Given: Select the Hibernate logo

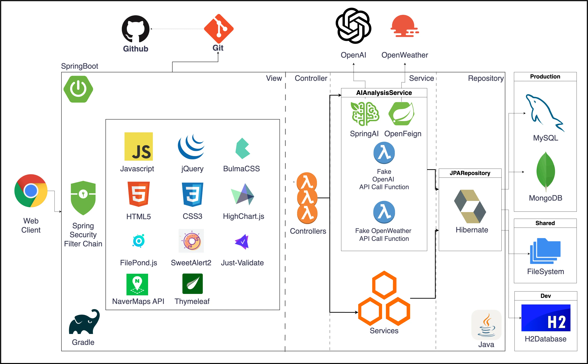Looking at the screenshot, I should (x=470, y=206).
